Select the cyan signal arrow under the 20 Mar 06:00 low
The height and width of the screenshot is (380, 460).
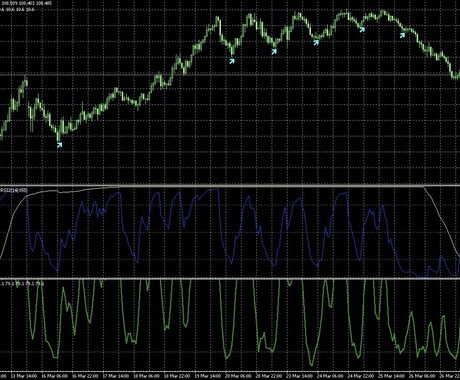coord(232,61)
